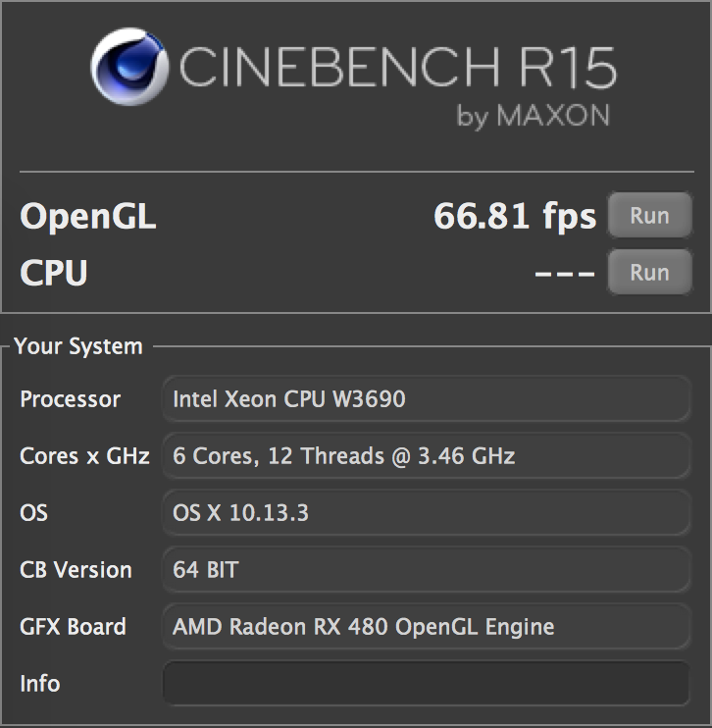This screenshot has width=712, height=728.
Task: Click the Cinebench sphere logo icon
Action: (129, 67)
